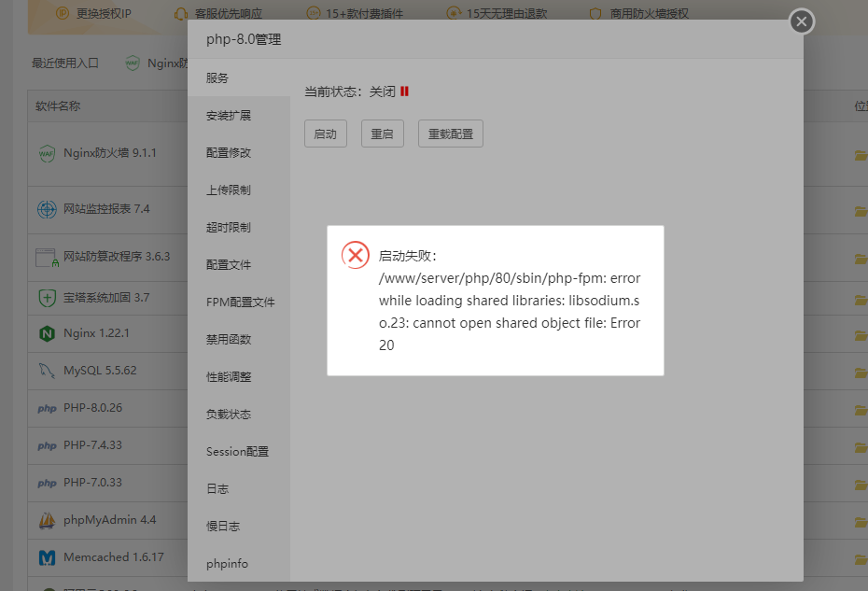Click the 客服优先响应 headset icon
868x591 pixels.
pos(180,13)
